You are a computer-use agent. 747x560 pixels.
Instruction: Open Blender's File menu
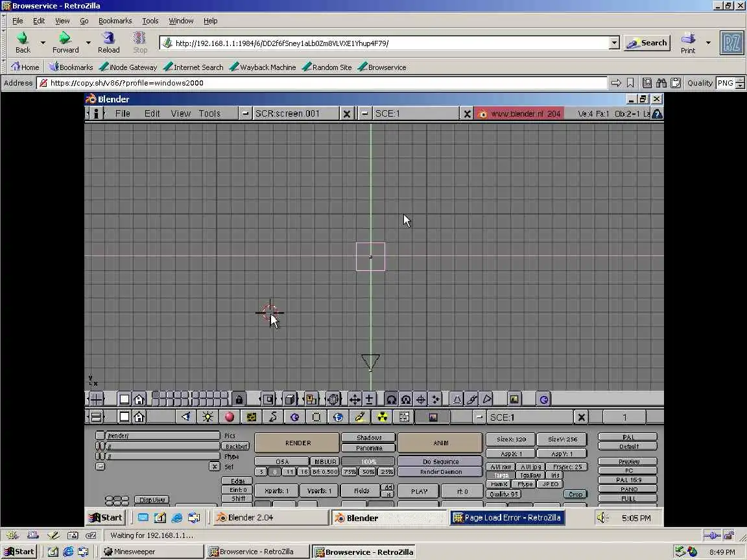coord(123,113)
